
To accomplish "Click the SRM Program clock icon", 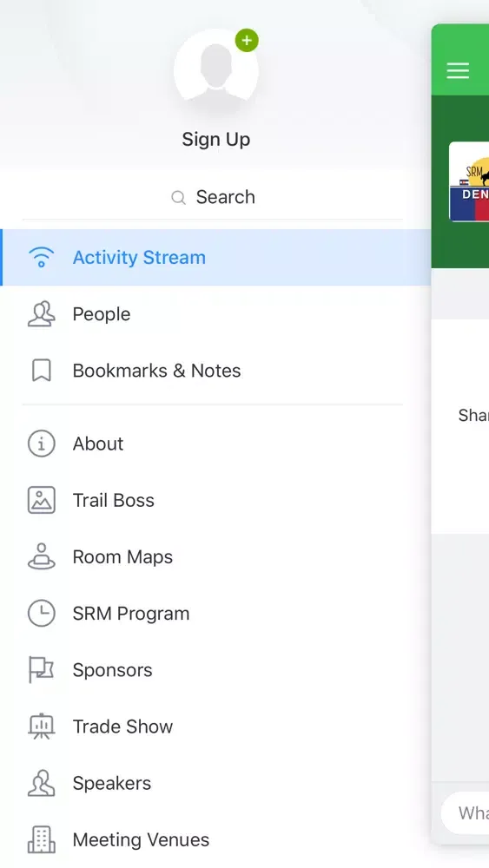I will coord(42,614).
